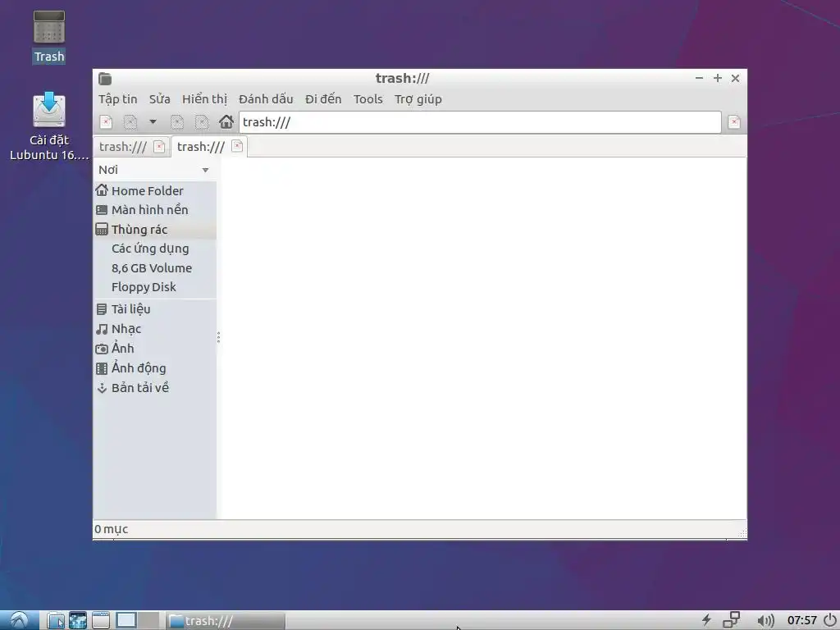The width and height of the screenshot is (840, 630).
Task: Open the history dropdown arrow in the toolbar
Action: [x=153, y=122]
